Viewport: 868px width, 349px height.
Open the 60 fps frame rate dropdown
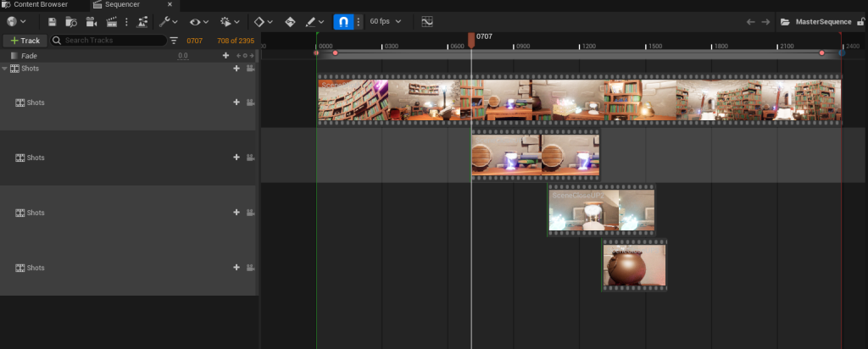click(x=386, y=21)
